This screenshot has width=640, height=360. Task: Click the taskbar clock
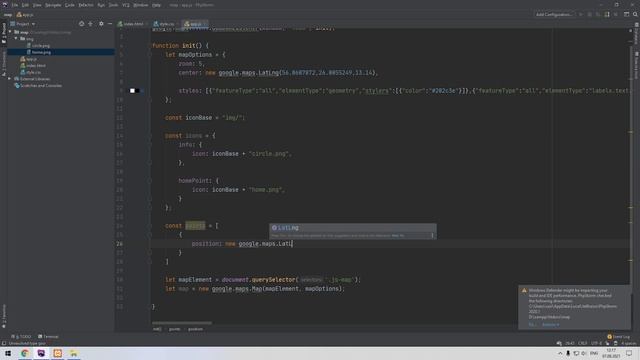[611, 353]
